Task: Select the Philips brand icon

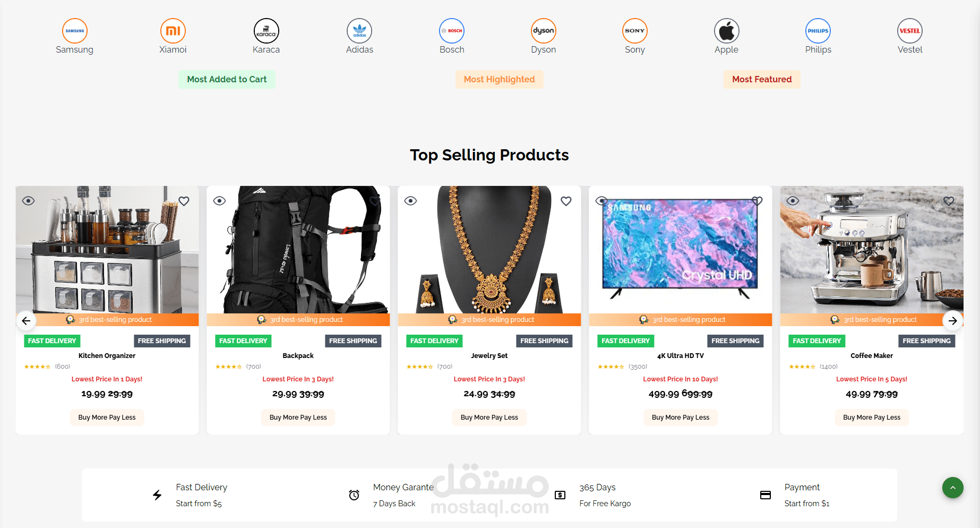Action: click(x=818, y=31)
